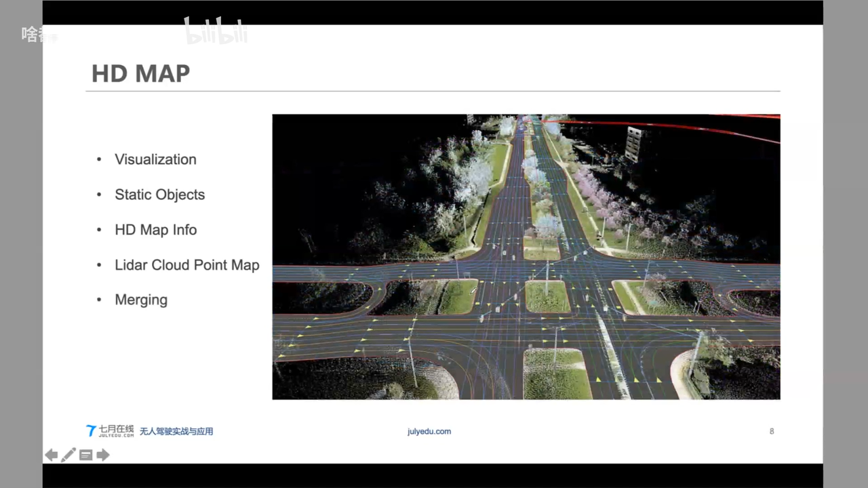The width and height of the screenshot is (868, 488).
Task: Go to previous slide with left arrow icon
Action: [52, 455]
